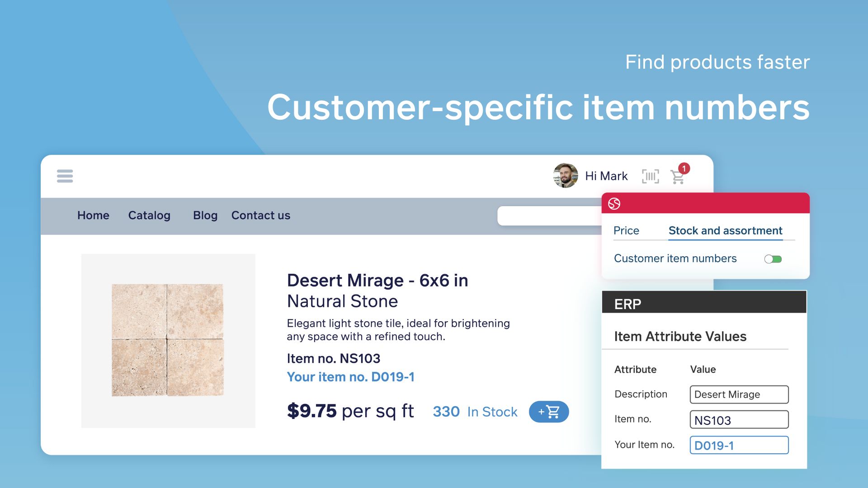Click the Desert Mirage tile thumbnail

pos(168,339)
